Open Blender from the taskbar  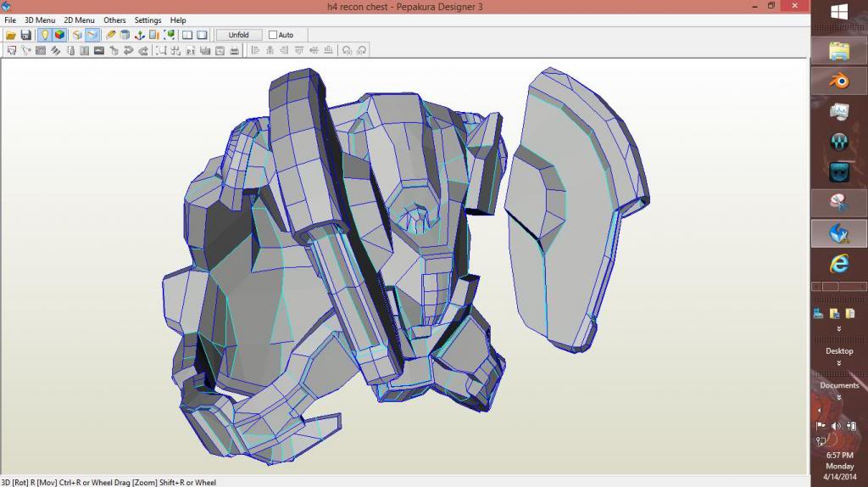839,81
